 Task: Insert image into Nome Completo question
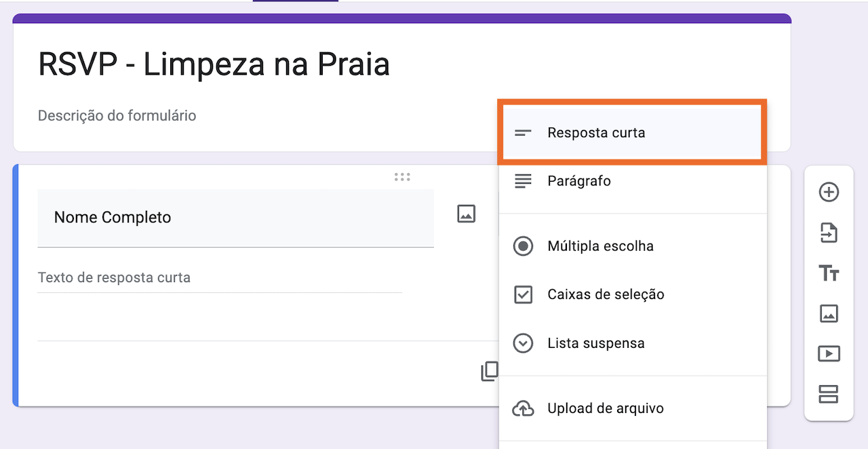(466, 214)
